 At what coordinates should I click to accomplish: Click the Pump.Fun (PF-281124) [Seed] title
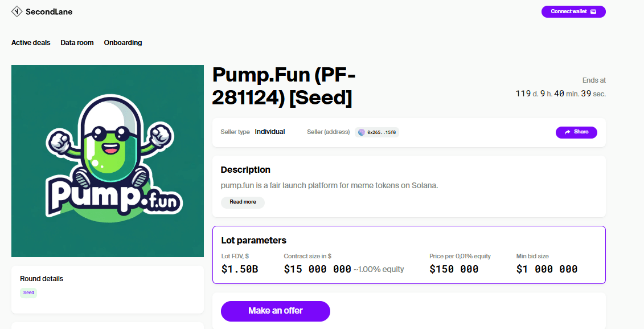point(284,86)
